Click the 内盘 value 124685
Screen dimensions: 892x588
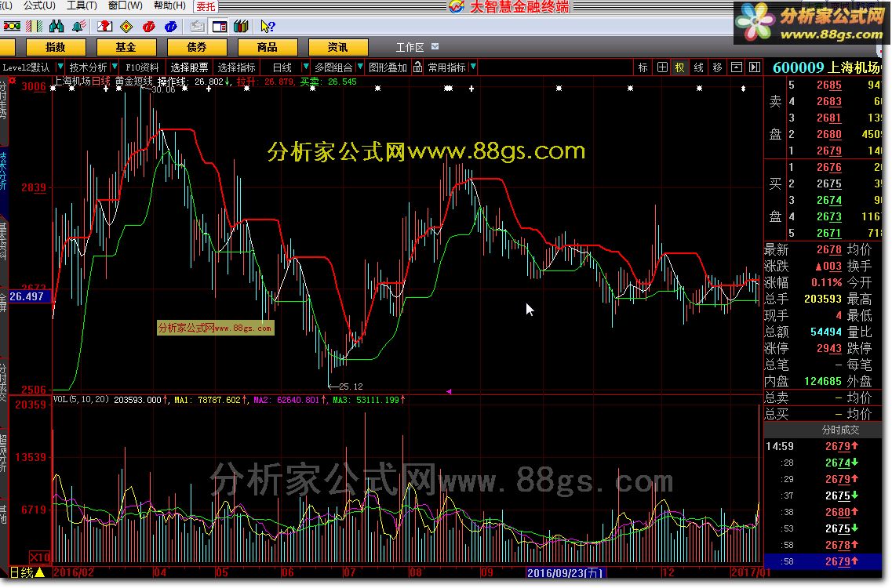coord(823,381)
